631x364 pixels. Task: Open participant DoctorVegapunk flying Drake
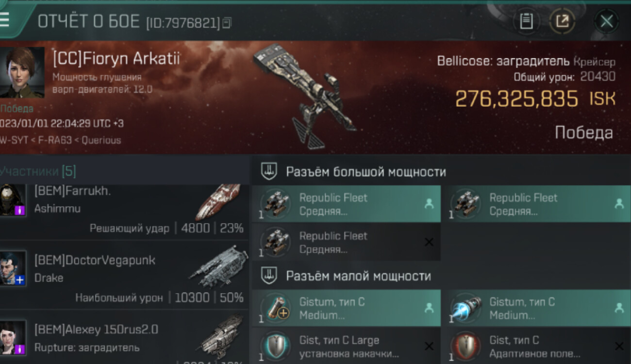tap(124, 276)
